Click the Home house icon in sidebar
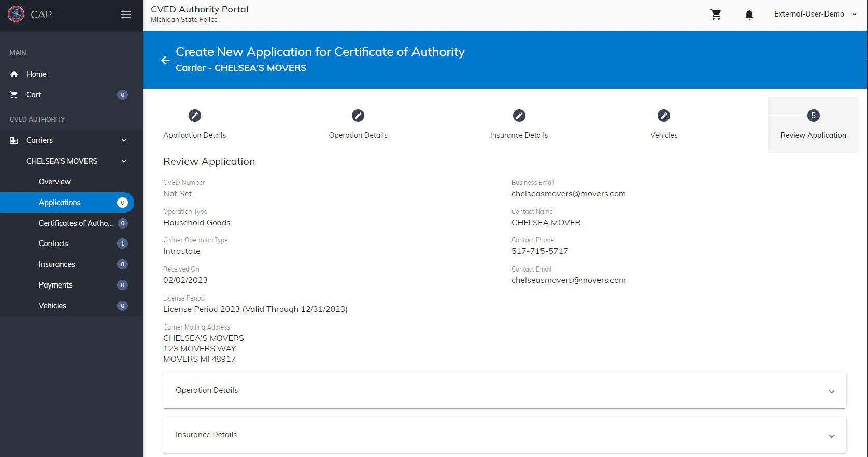Image resolution: width=868 pixels, height=457 pixels. 14,74
